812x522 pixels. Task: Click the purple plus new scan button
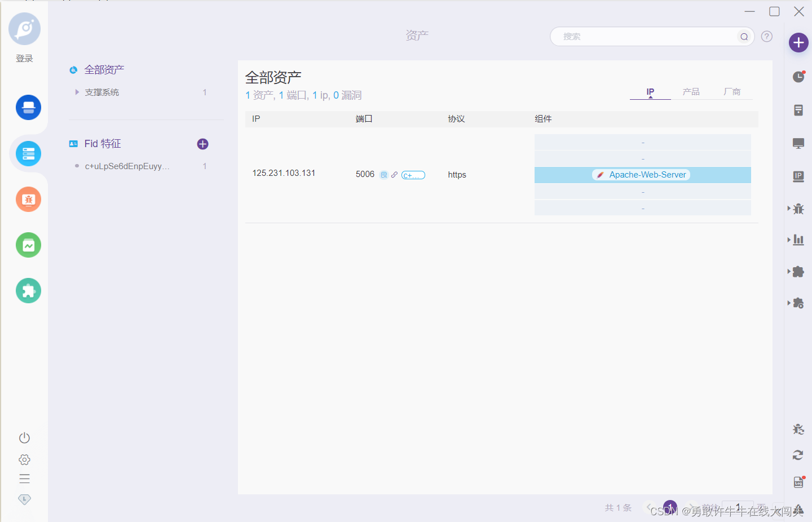point(798,42)
